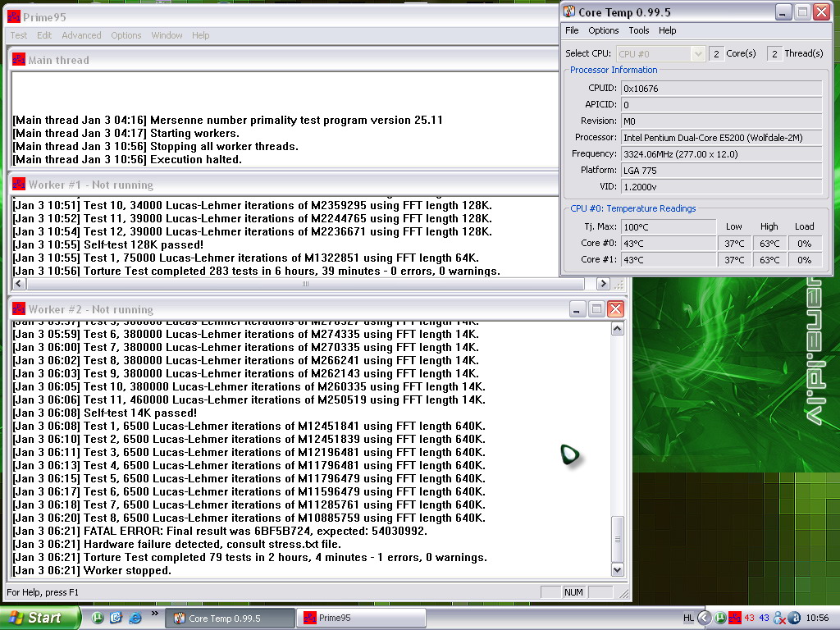Switch to Core Temp taskbar button
This screenshot has height=630, width=840.
230,619
